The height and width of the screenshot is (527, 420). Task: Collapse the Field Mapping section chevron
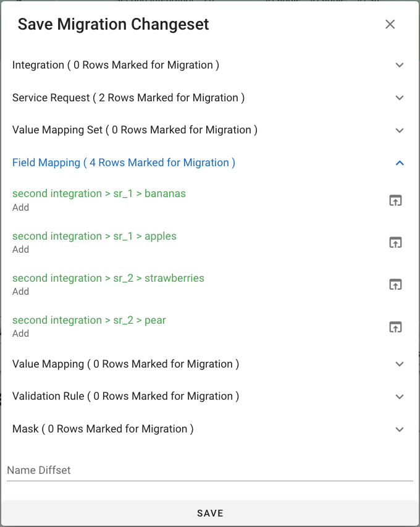click(x=400, y=163)
